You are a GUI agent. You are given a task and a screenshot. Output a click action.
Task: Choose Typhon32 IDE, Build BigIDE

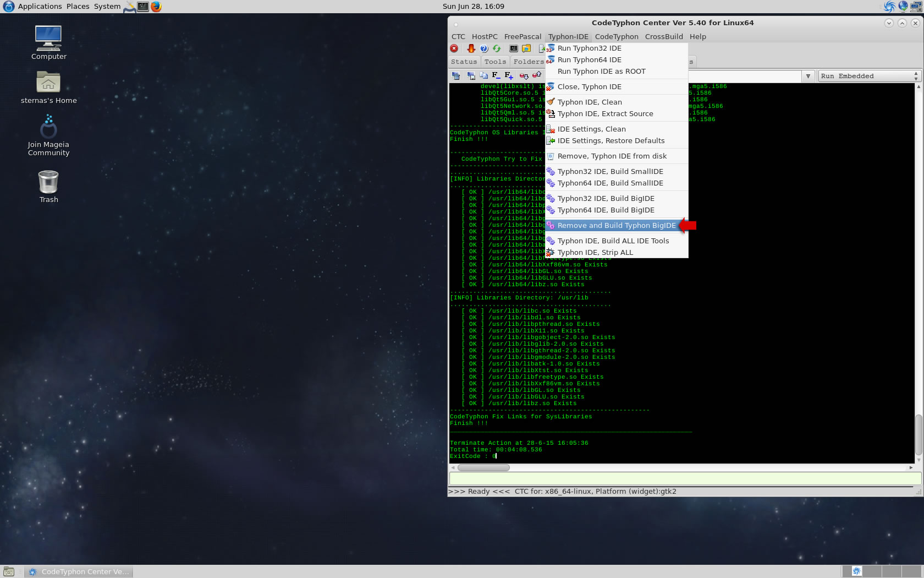(x=617, y=198)
